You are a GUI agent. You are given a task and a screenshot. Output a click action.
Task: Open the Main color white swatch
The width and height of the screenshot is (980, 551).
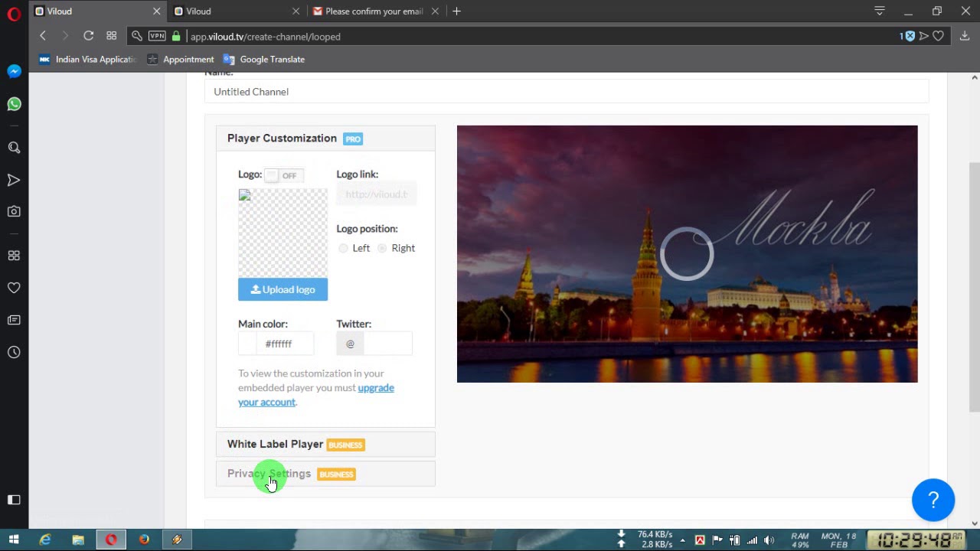pos(247,344)
